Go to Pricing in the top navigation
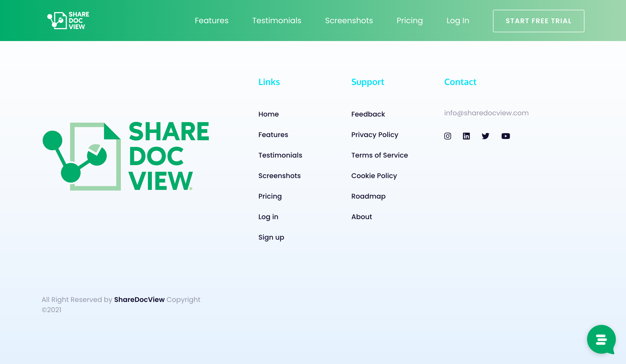Screen dimensions: 626x364 (x=410, y=21)
